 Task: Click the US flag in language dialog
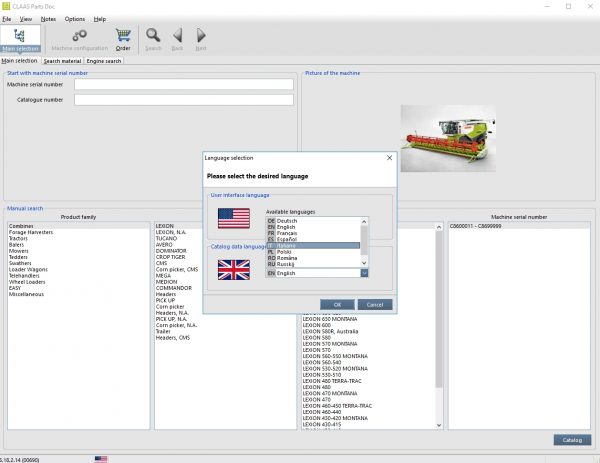tap(234, 218)
